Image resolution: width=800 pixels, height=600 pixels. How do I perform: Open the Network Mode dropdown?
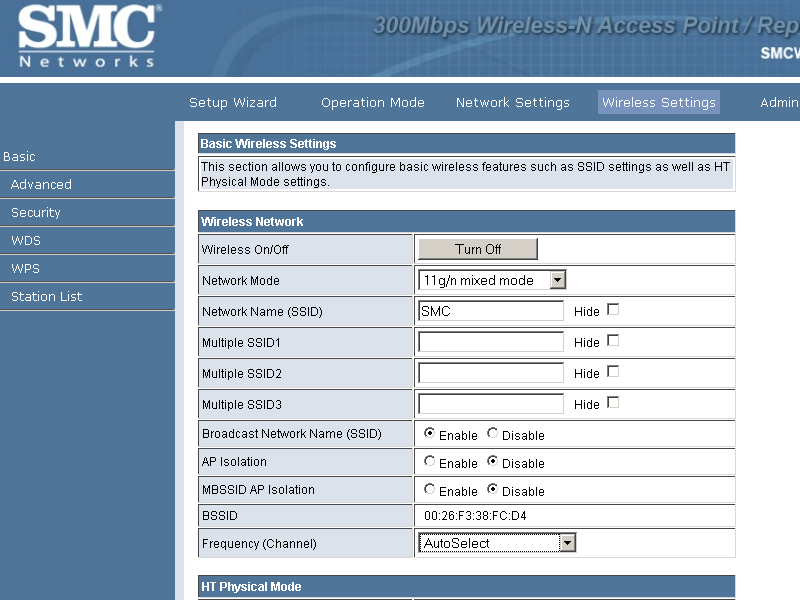pos(492,280)
